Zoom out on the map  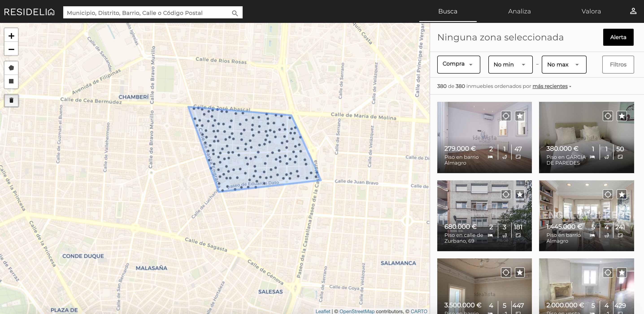[x=11, y=49]
